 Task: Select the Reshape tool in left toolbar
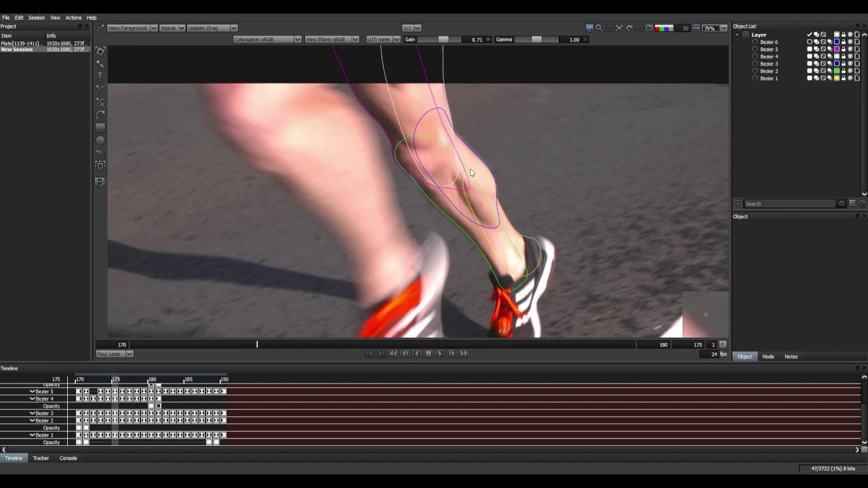[x=100, y=63]
